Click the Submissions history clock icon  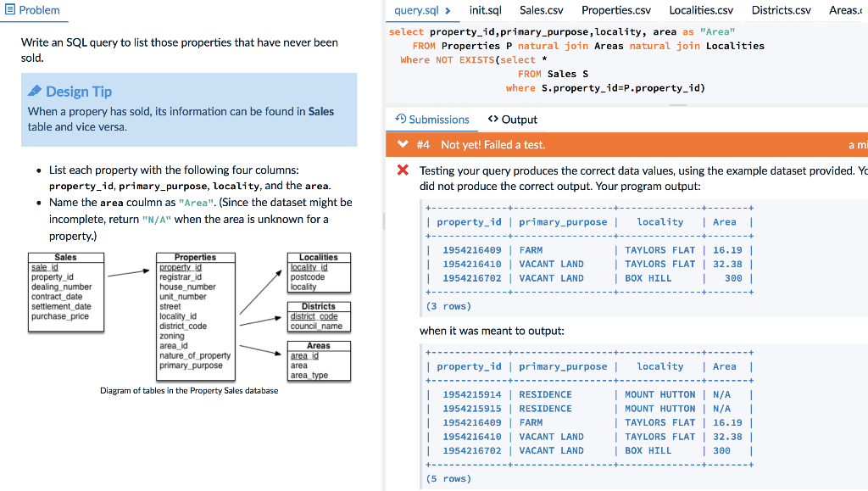tap(401, 119)
